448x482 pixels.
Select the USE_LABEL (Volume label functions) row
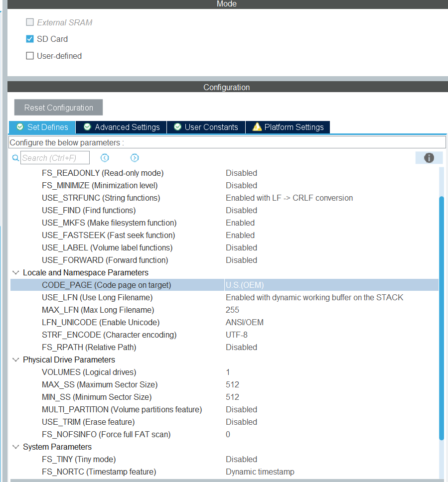pyautogui.click(x=224, y=248)
